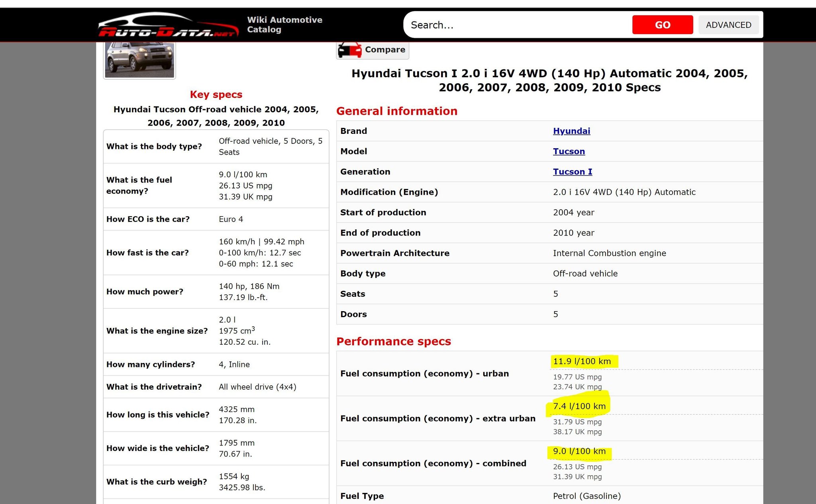Click into the Search input field
The height and width of the screenshot is (504, 816).
[x=518, y=25]
